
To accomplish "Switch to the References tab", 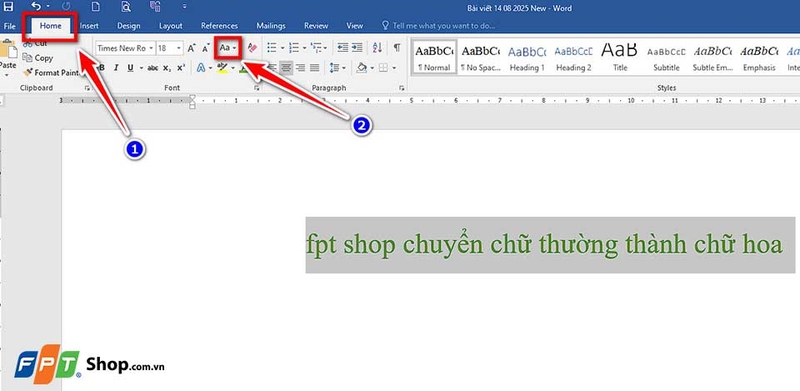I will (x=219, y=26).
